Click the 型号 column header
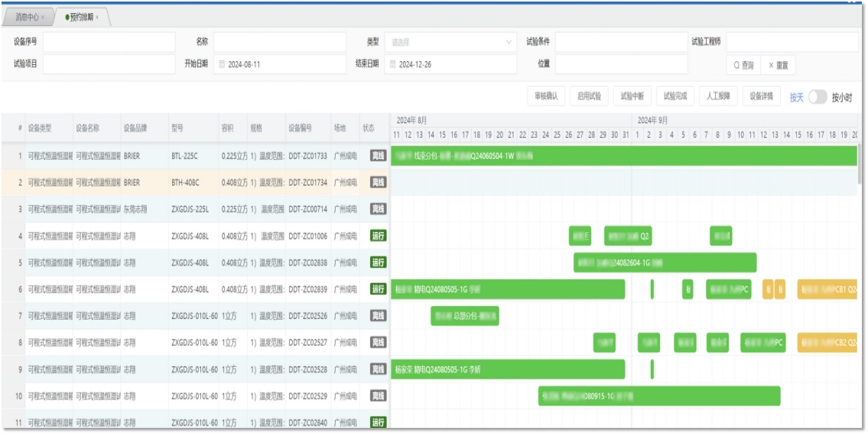Screen dimensions: 868x434 click(193, 128)
